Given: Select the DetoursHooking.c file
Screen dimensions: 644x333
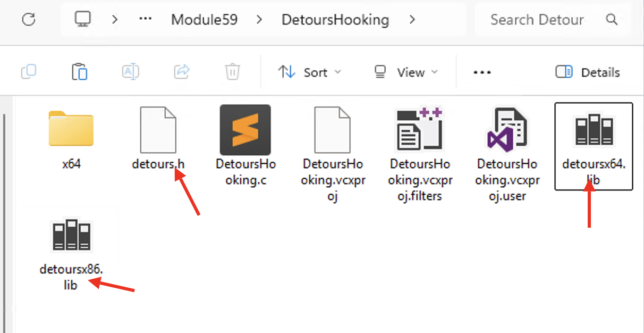Looking at the screenshot, I should click(245, 143).
